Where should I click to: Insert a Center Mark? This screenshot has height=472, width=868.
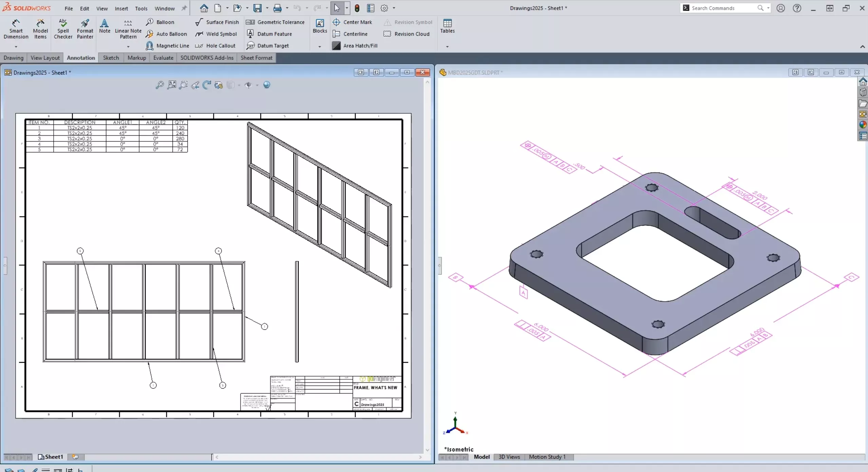coord(352,22)
